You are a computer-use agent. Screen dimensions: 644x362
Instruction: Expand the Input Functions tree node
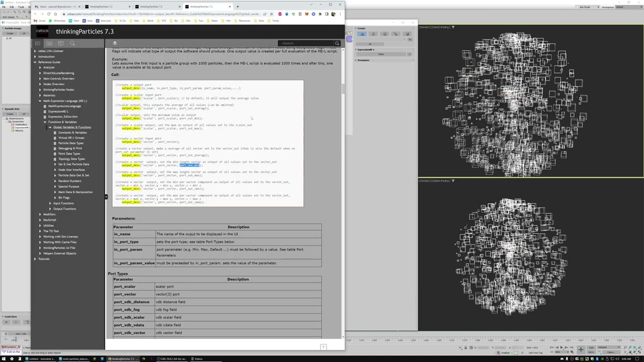(50, 203)
